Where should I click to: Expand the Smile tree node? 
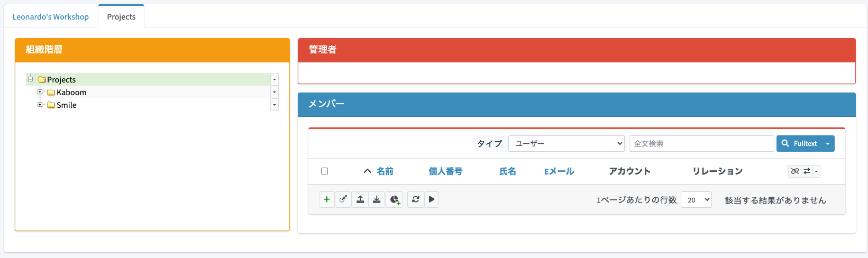40,105
